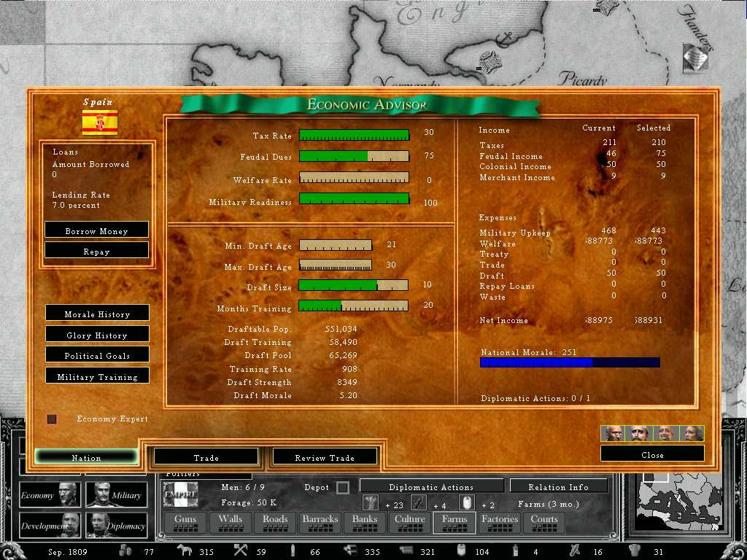The image size is (747, 560).
Task: Adjust the Max. Draft Age slider
Action: click(x=336, y=265)
